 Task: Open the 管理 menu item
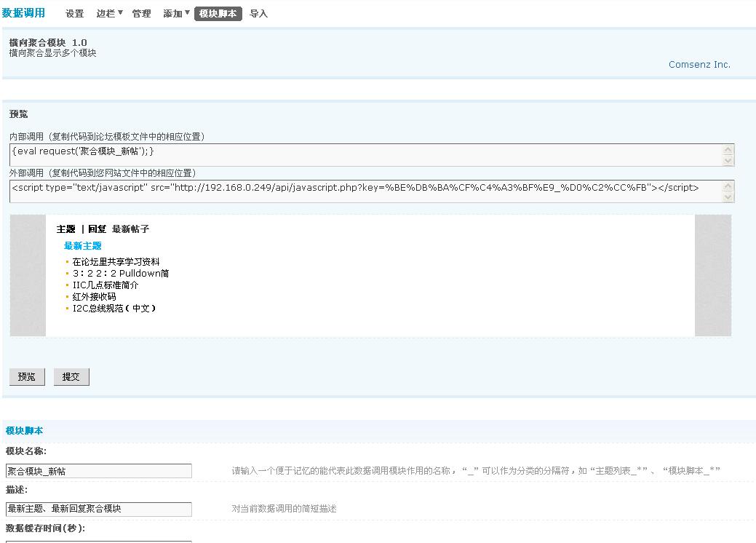pos(141,14)
